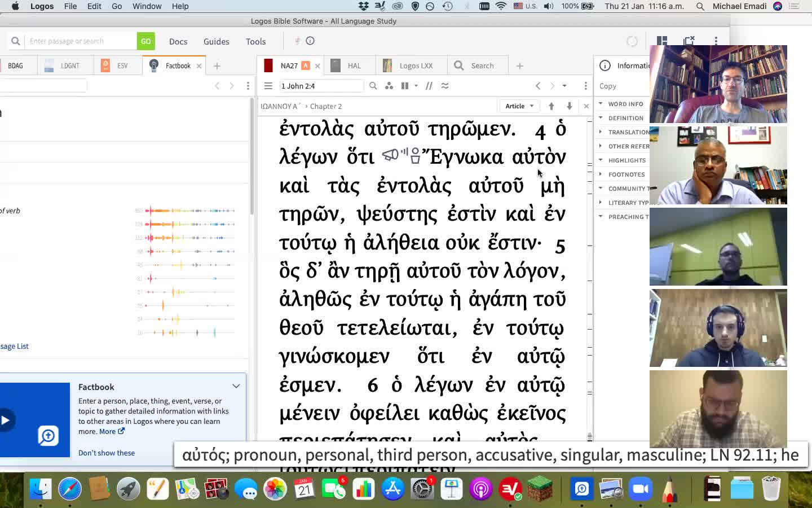Open NA27 panel menu
812x508 pixels.
point(585,86)
